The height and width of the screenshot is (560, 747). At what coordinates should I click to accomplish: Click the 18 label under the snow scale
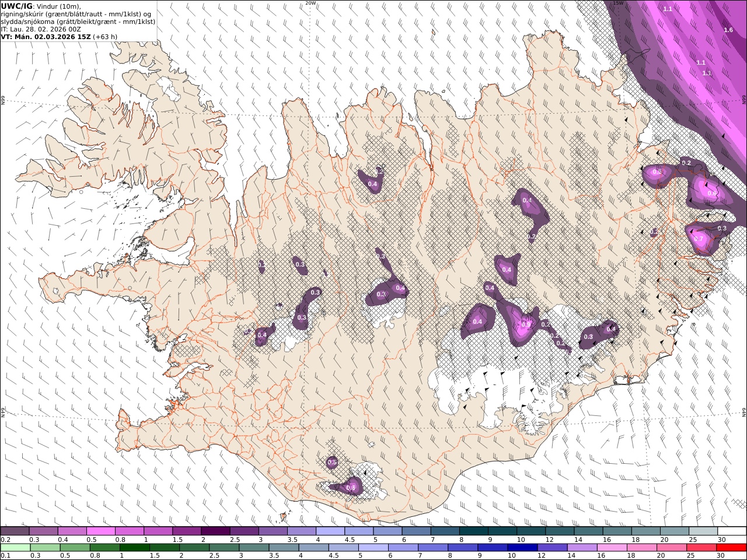(635, 540)
